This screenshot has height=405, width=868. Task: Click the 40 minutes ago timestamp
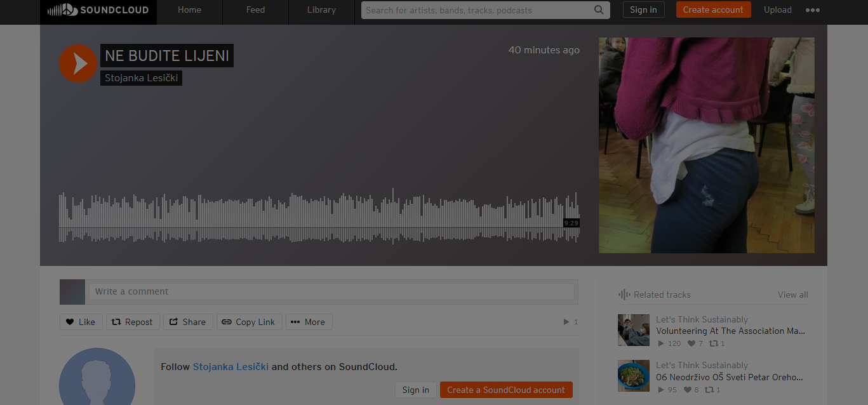(544, 50)
